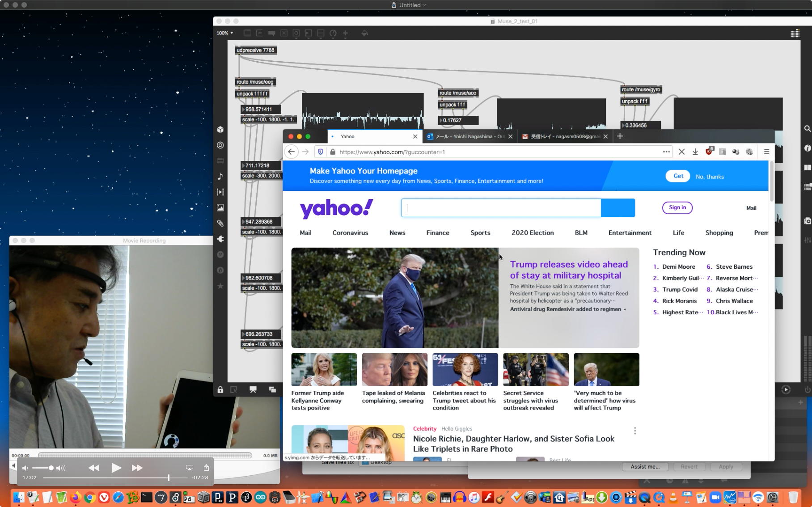Open the image browser icon in Max sidebar
This screenshot has width=812, height=507.
[x=220, y=208]
